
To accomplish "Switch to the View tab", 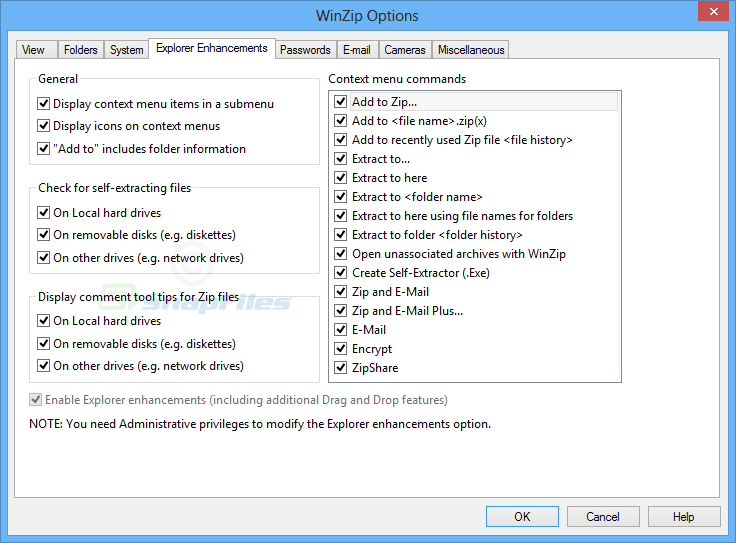I will (x=36, y=50).
